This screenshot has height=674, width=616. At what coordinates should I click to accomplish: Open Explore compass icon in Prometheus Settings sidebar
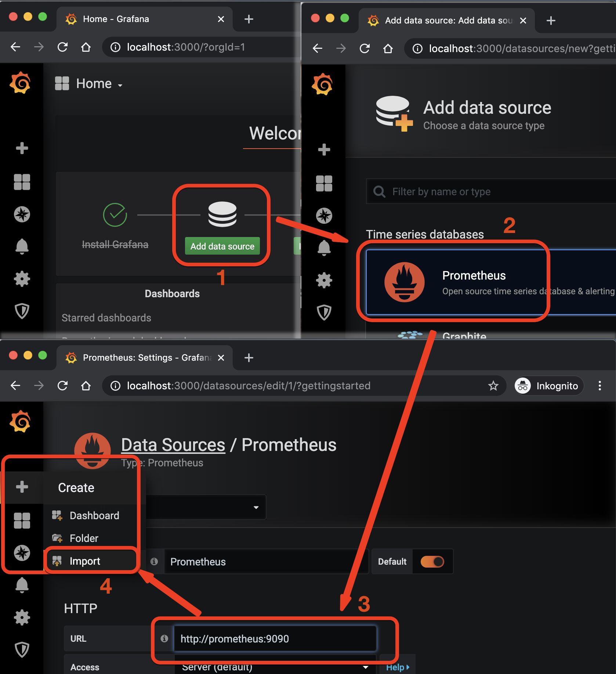[22, 553]
